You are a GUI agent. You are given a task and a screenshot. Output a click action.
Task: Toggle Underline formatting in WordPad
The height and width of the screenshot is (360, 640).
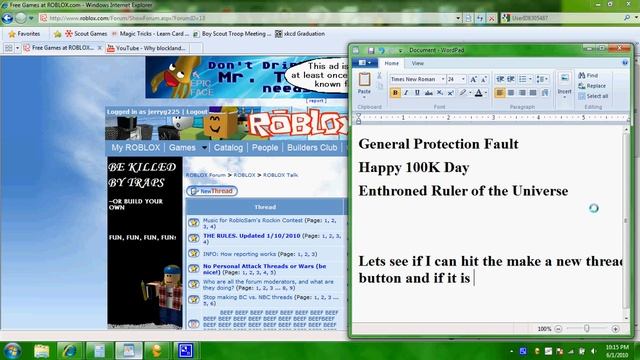pyautogui.click(x=417, y=93)
